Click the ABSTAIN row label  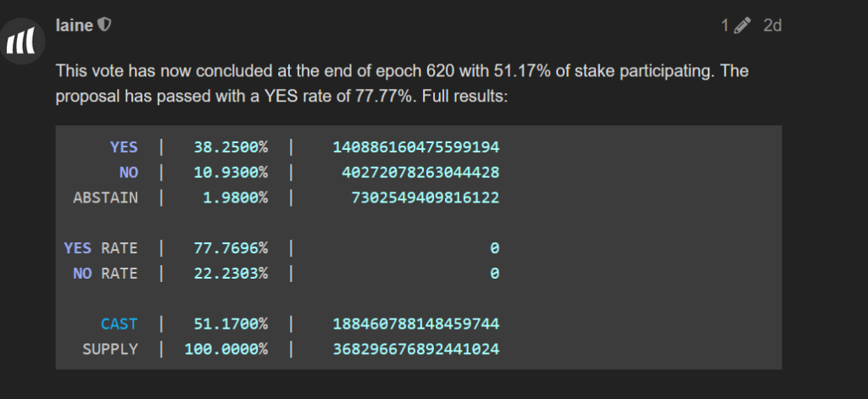pyautogui.click(x=105, y=197)
